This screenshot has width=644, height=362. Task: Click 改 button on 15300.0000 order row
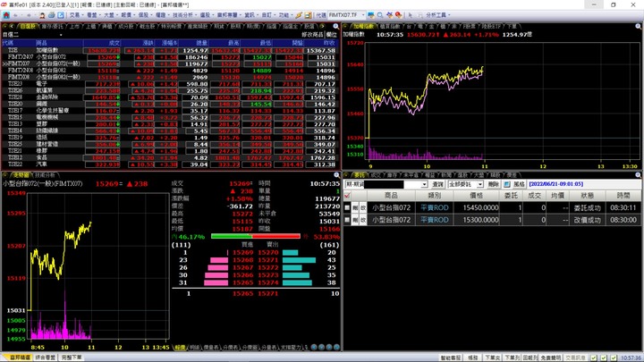(x=362, y=220)
